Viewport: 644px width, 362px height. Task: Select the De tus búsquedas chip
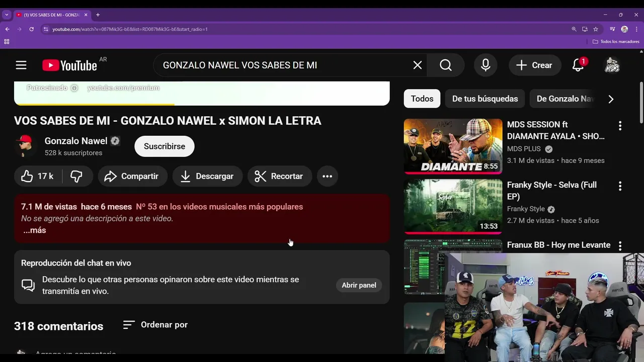point(485,99)
